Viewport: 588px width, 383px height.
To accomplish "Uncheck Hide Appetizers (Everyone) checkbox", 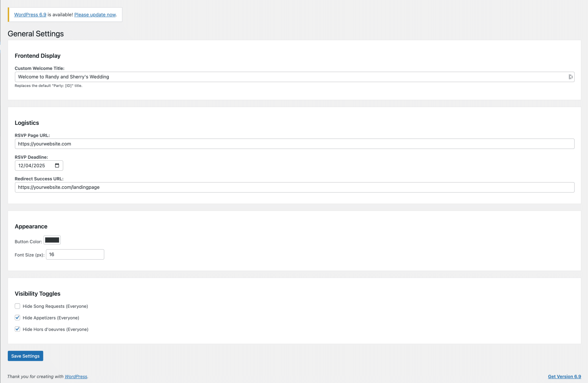I will coord(18,318).
